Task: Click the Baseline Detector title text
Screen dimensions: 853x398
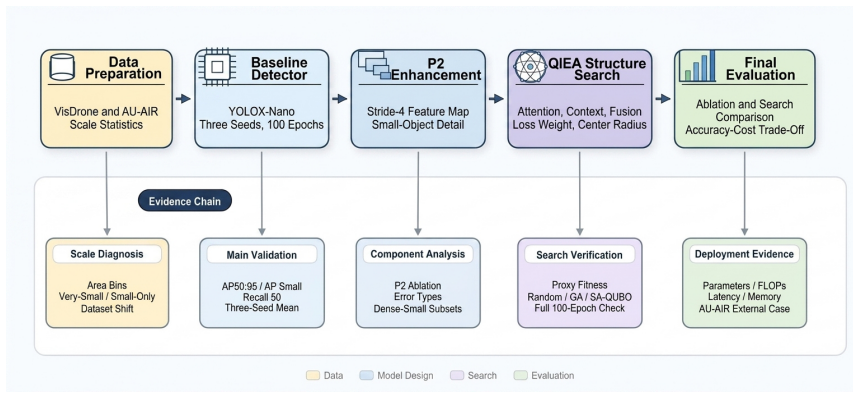Action: coord(279,69)
